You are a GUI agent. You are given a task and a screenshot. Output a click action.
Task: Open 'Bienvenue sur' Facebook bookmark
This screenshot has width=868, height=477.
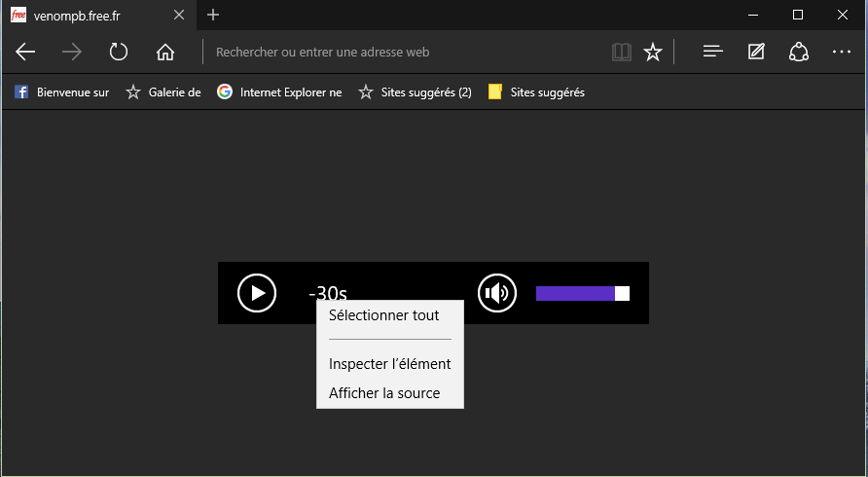pos(61,92)
